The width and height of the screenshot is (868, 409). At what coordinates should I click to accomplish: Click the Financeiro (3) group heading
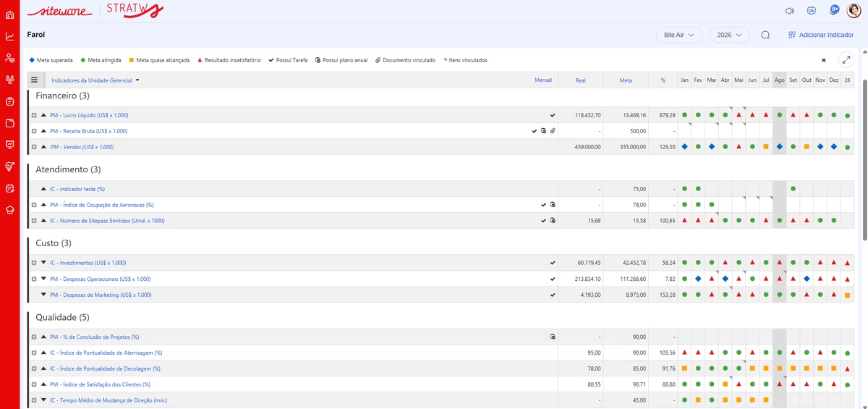tap(62, 96)
